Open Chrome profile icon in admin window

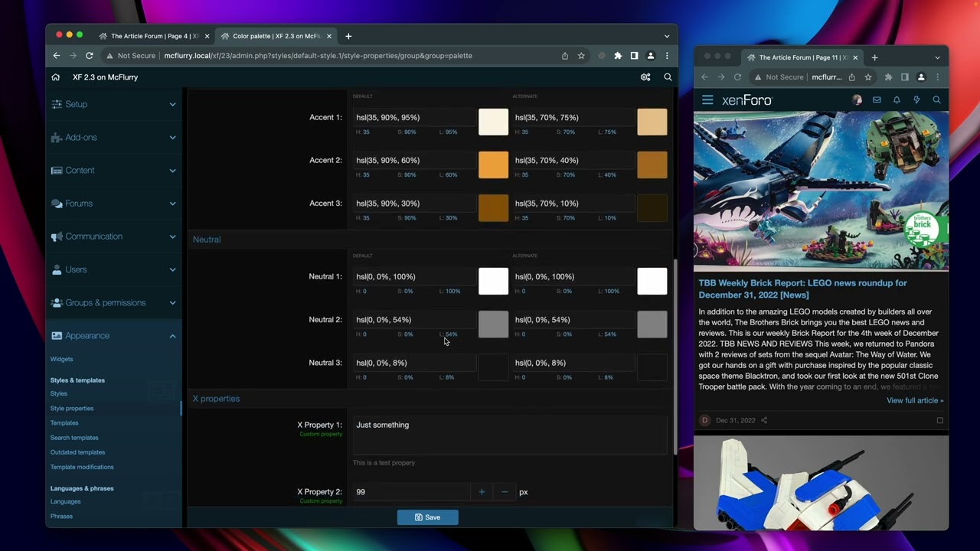point(651,56)
